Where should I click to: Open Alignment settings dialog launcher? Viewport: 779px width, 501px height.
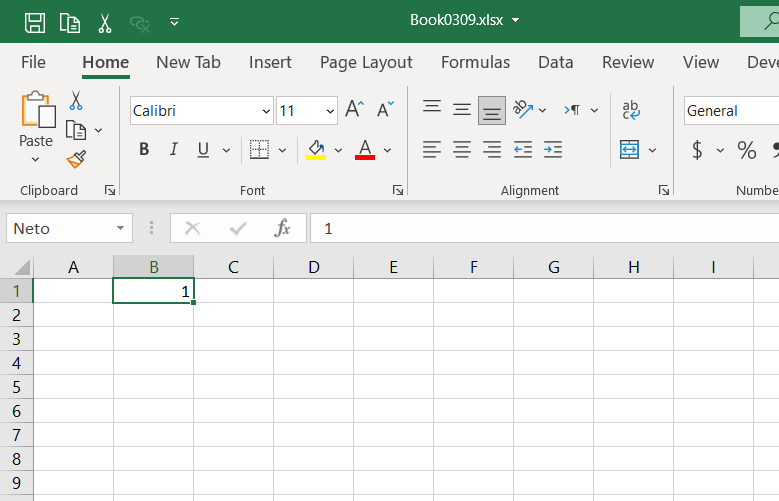(664, 190)
